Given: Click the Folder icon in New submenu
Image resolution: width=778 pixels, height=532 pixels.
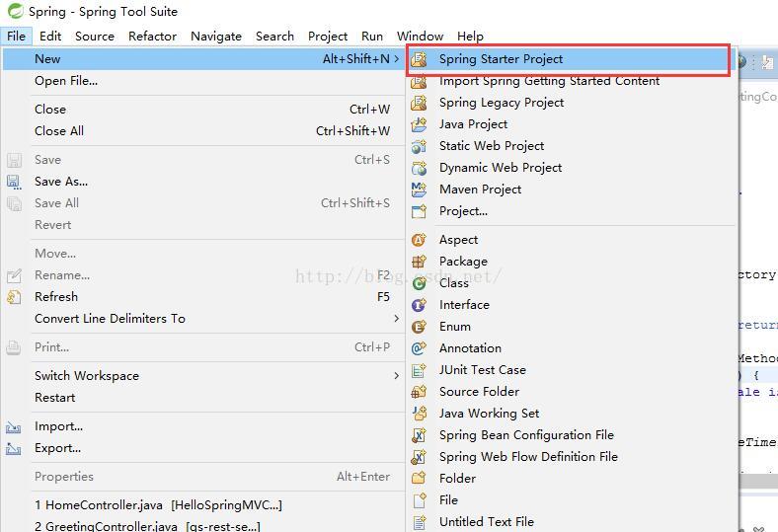Looking at the screenshot, I should tap(419, 479).
